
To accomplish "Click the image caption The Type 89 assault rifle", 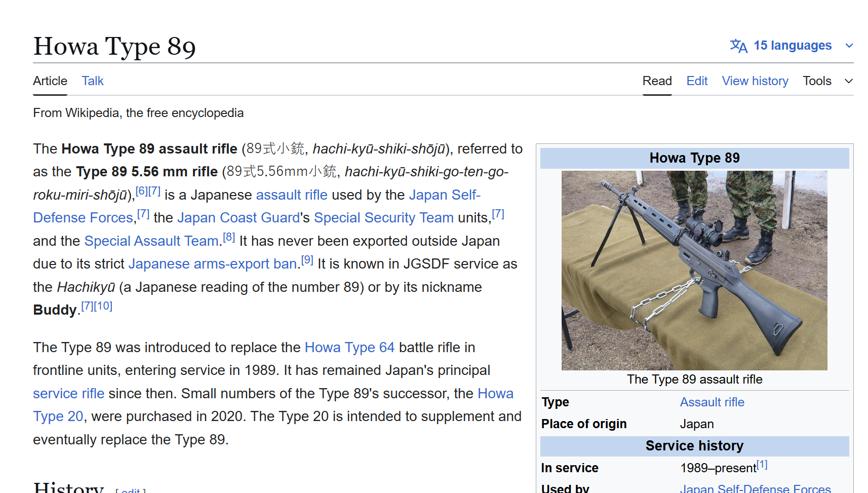I will point(694,380).
